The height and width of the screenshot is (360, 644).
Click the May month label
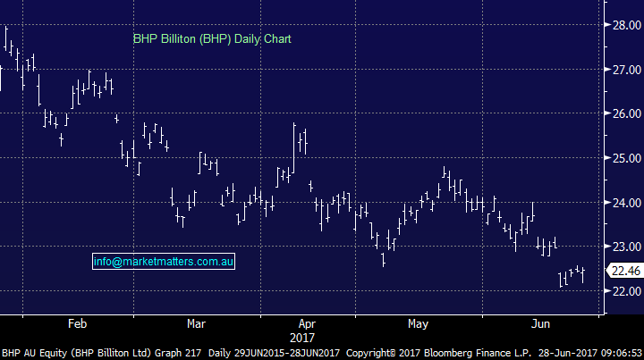coord(418,324)
